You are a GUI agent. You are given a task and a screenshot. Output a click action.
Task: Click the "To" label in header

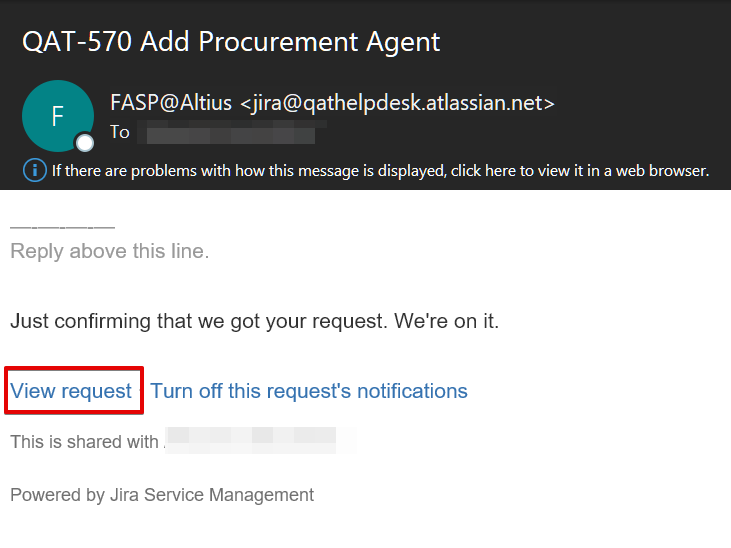[120, 132]
